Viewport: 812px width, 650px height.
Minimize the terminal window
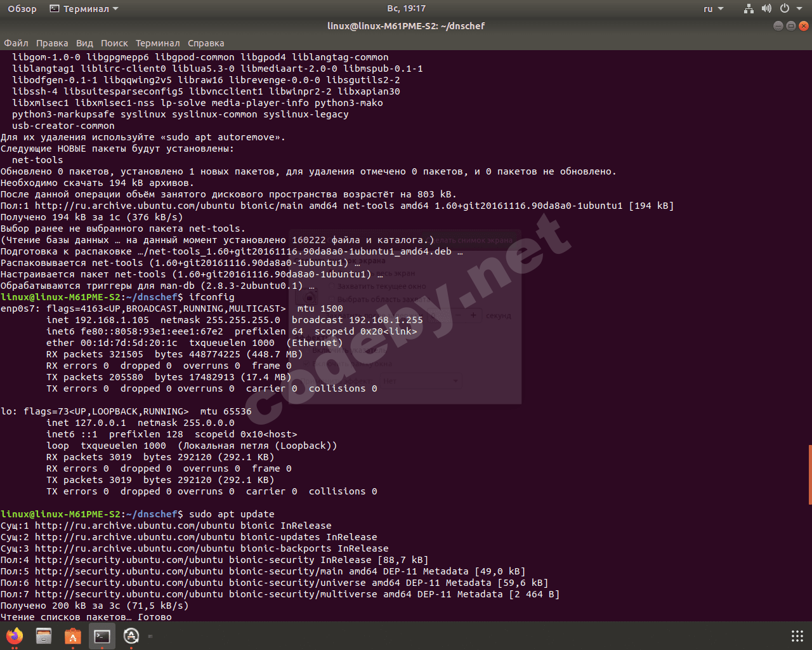pos(778,26)
